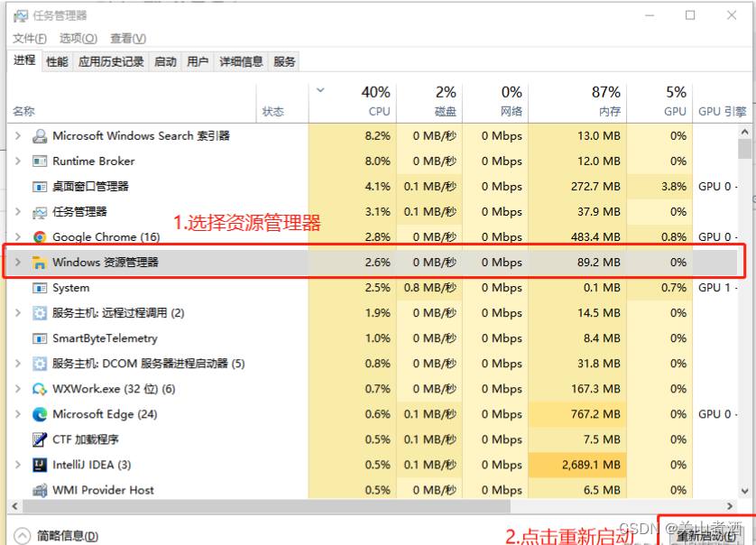Switch to the 性能 tab
The width and height of the screenshot is (756, 545).
pyautogui.click(x=57, y=61)
